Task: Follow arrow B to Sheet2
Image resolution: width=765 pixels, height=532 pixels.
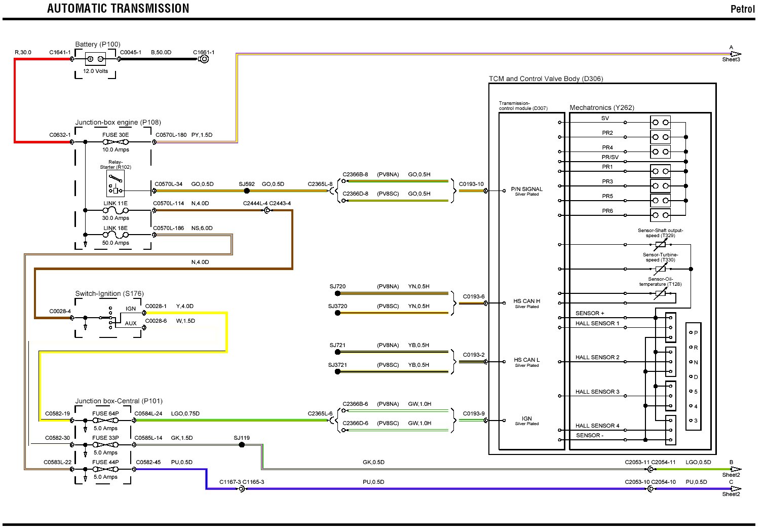Action: [735, 469]
